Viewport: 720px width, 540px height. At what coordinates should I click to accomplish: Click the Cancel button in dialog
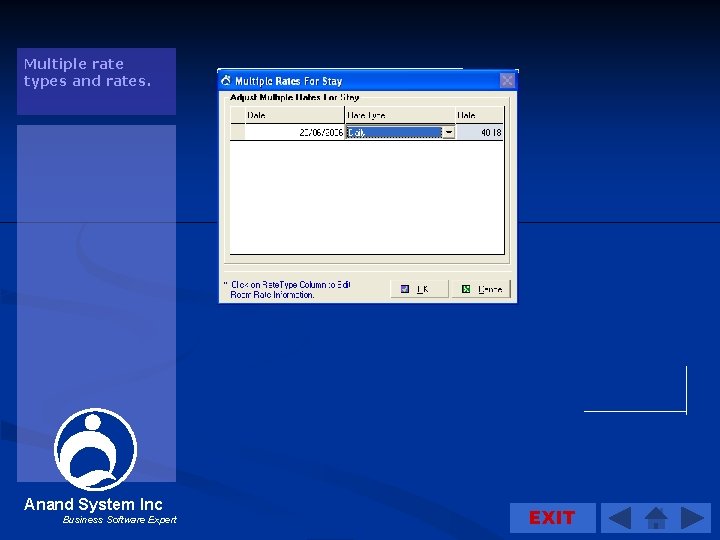click(481, 289)
